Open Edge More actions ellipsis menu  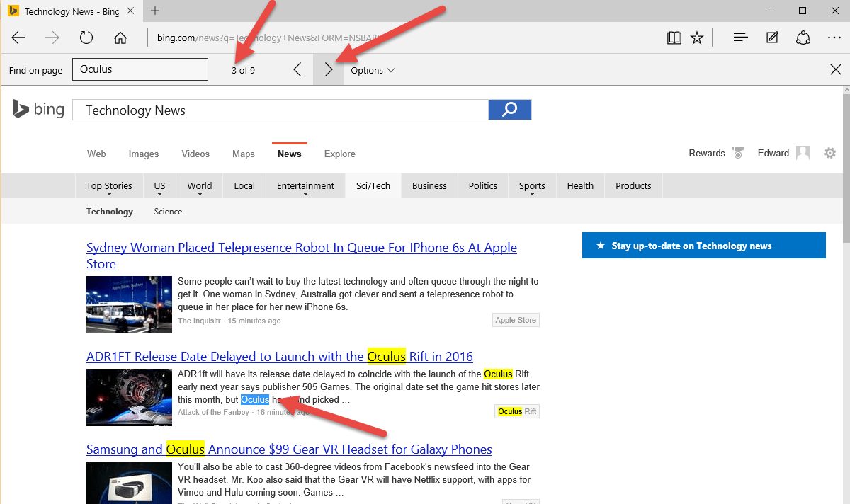[x=834, y=38]
